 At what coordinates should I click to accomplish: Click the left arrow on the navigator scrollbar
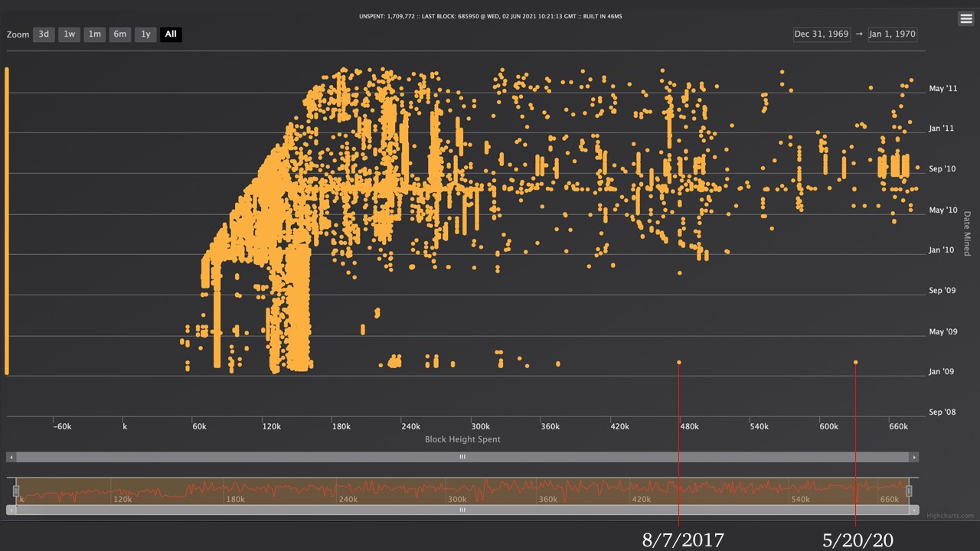point(11,510)
